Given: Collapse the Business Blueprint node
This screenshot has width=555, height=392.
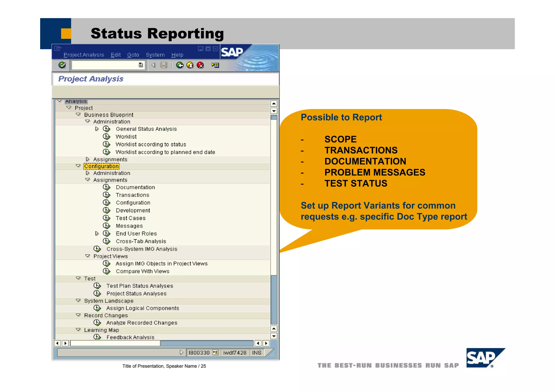Looking at the screenshot, I should tap(78, 115).
